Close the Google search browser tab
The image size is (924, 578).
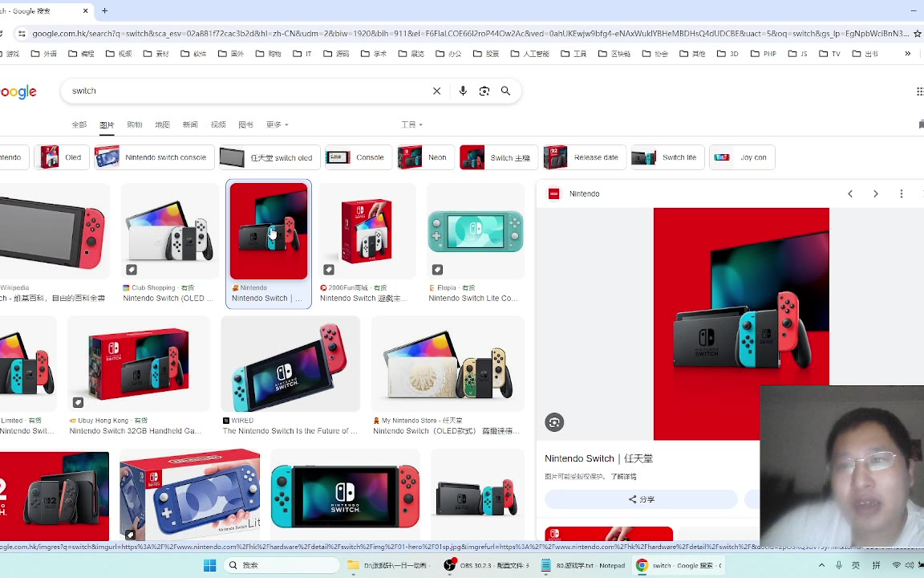tap(86, 10)
